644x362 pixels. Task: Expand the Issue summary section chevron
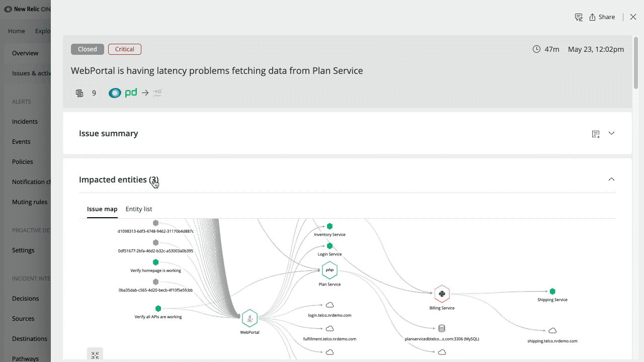point(611,133)
